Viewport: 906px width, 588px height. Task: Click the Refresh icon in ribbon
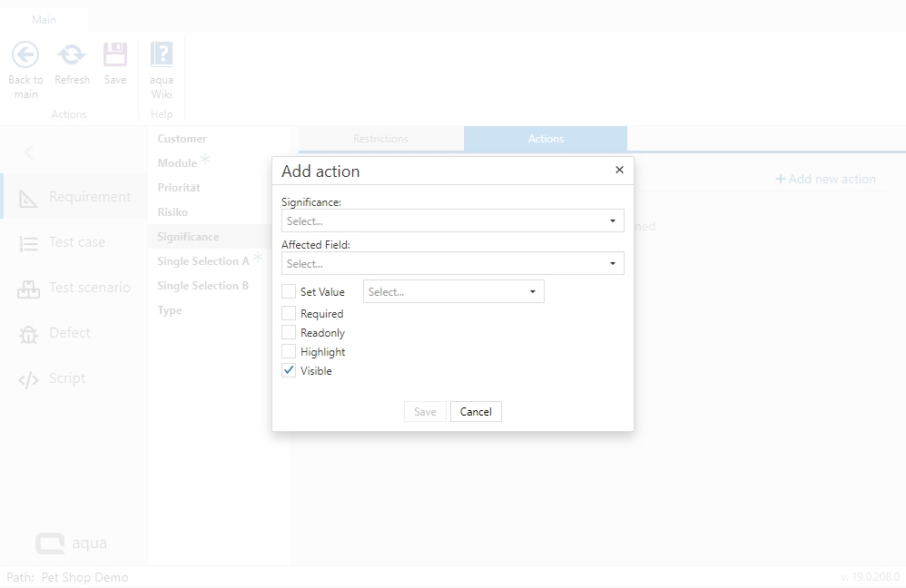click(x=72, y=55)
